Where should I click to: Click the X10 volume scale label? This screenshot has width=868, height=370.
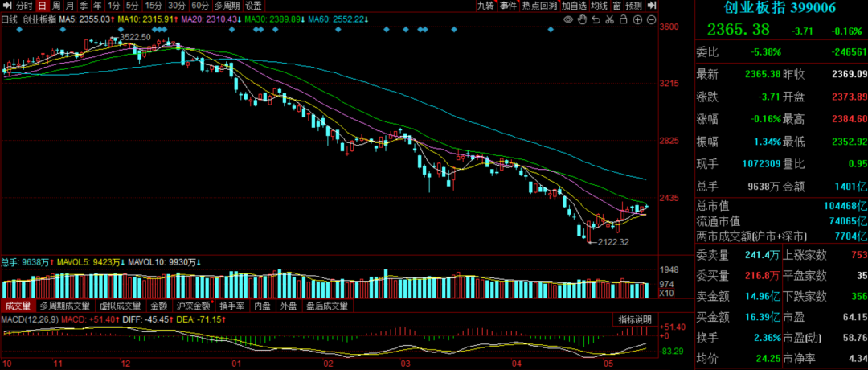666,293
